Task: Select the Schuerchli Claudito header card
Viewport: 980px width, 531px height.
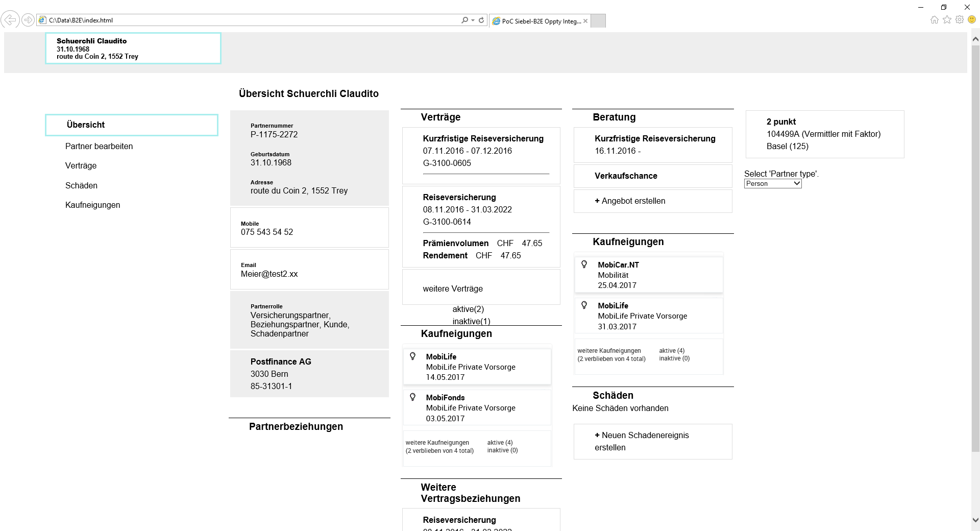Action: coord(133,49)
